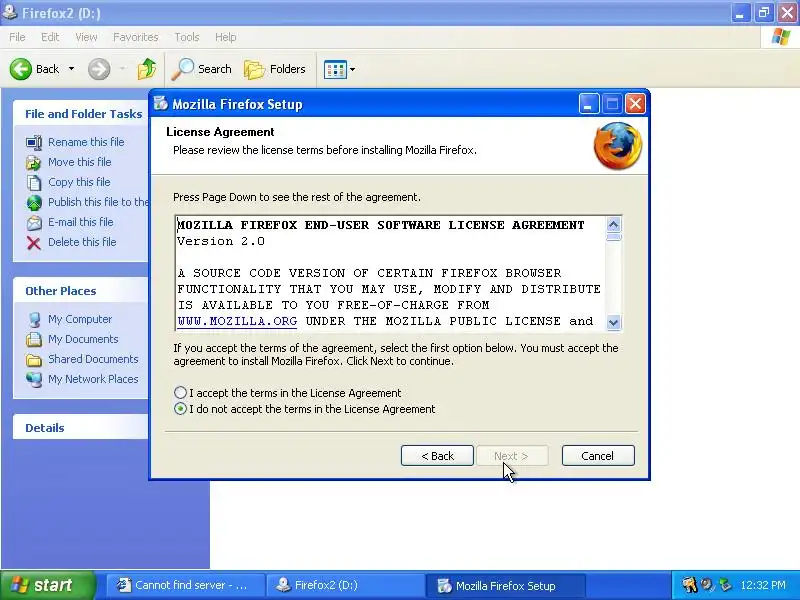This screenshot has width=800, height=600.
Task: Open the File menu
Action: (x=17, y=37)
